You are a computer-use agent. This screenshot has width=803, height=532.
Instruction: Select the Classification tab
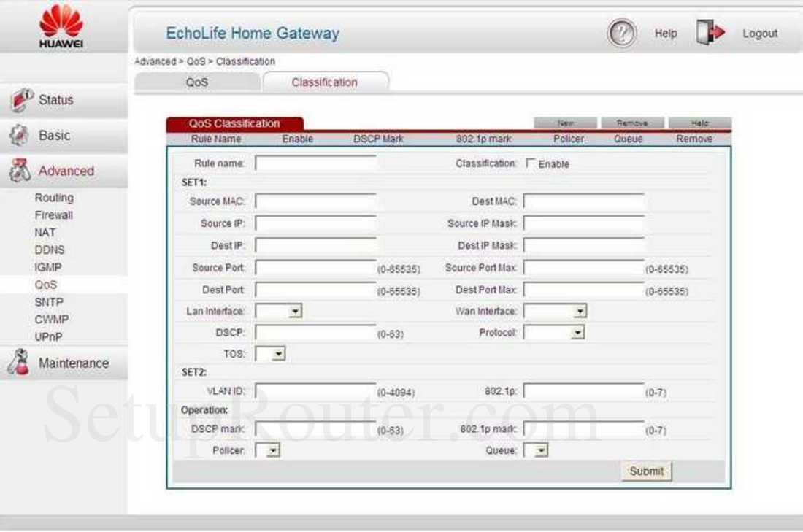(324, 82)
